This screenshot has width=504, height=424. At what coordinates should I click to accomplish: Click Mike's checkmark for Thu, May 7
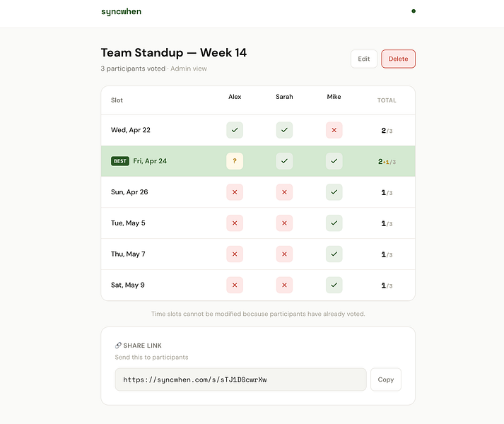334,254
